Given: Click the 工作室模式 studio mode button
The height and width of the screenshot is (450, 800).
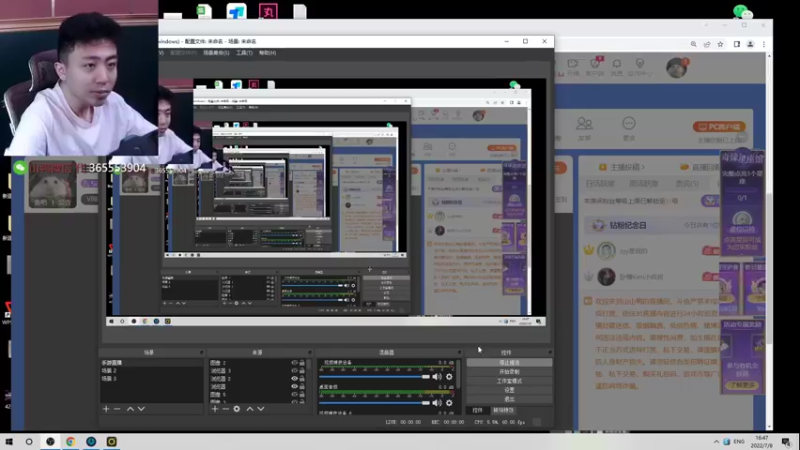Looking at the screenshot, I should [x=509, y=381].
